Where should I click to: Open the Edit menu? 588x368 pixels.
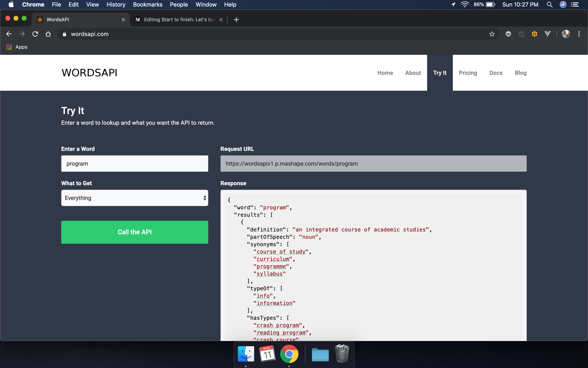pyautogui.click(x=73, y=4)
